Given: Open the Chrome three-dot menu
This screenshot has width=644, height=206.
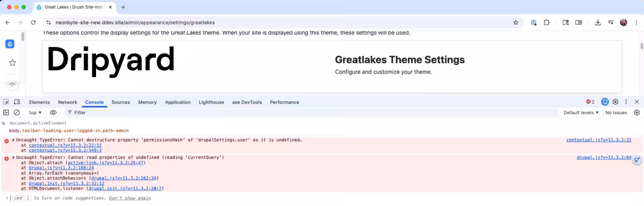Looking at the screenshot, I should [x=636, y=23].
